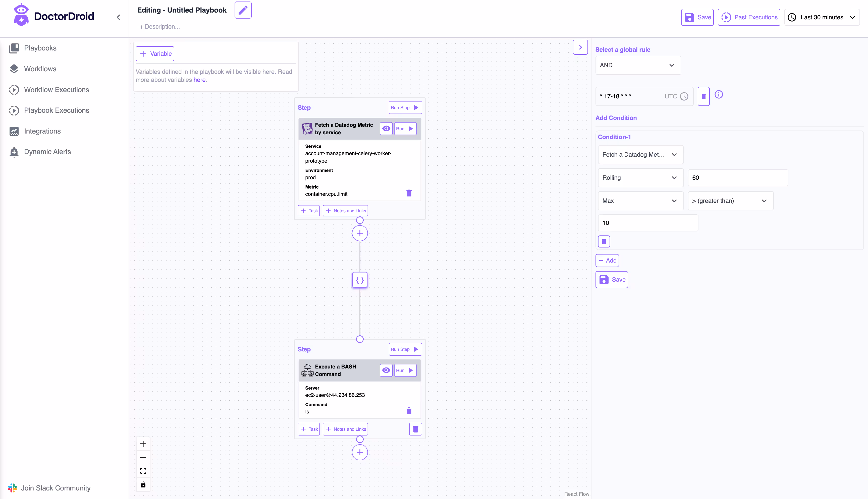Edit the rolling window value 60
Screen dimensions: 868x499
738,177
